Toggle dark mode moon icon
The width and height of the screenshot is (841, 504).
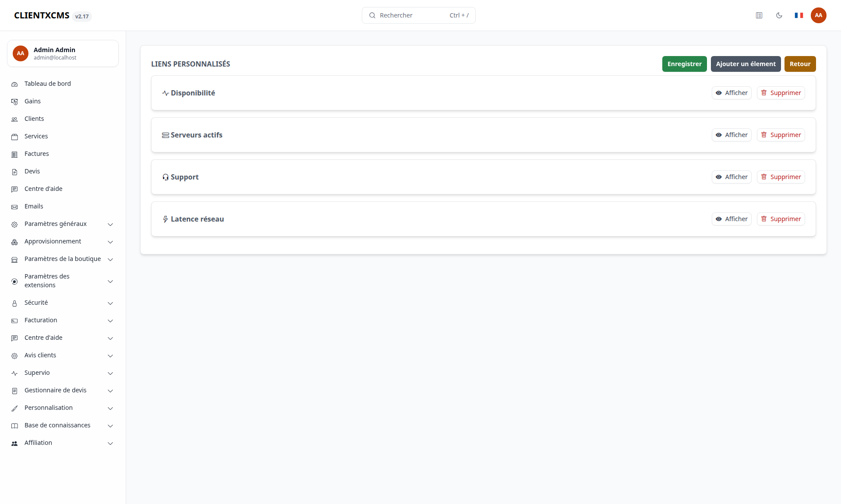(779, 15)
